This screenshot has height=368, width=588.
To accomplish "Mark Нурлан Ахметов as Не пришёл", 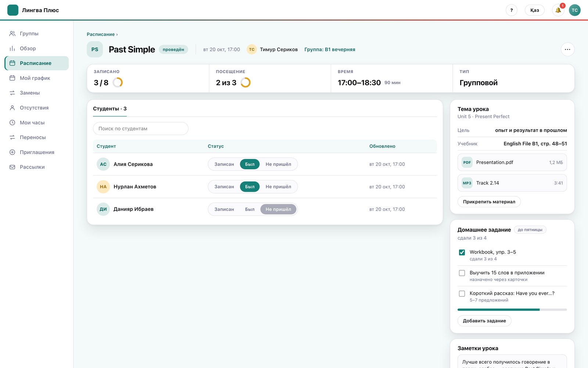I will coord(278,187).
